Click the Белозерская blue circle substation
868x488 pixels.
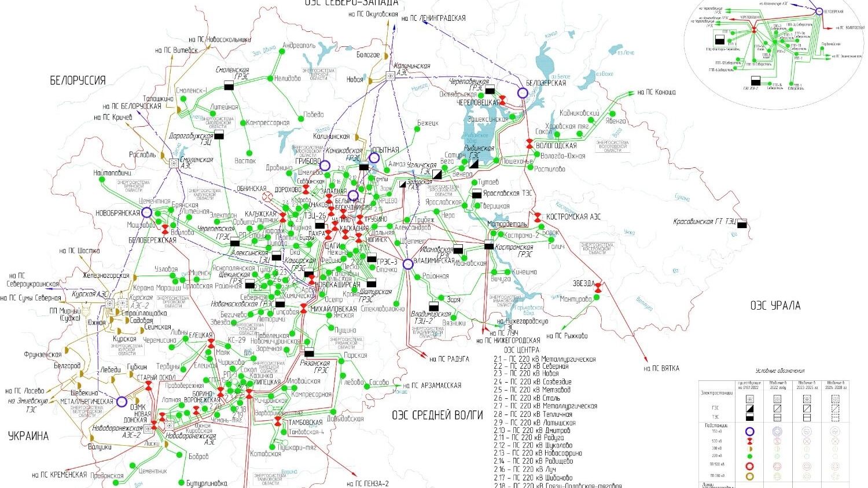[x=523, y=93]
